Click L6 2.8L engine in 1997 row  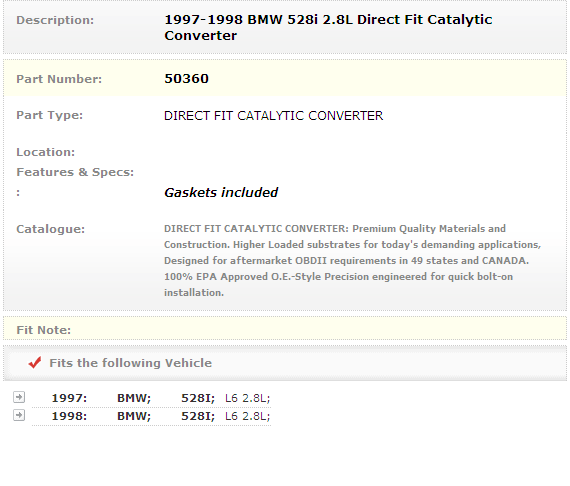(x=248, y=398)
